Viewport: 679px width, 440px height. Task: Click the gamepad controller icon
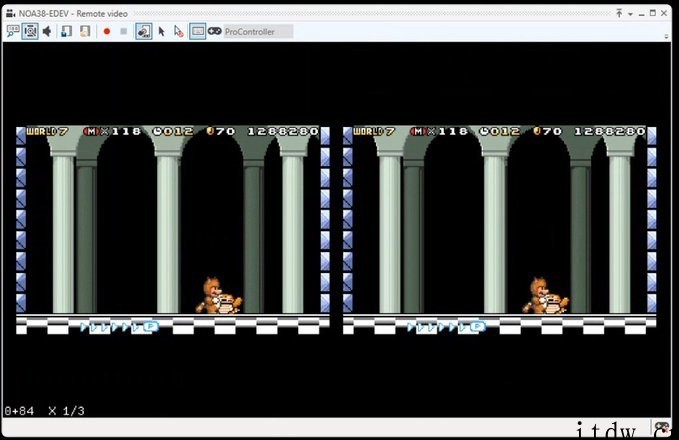(214, 31)
